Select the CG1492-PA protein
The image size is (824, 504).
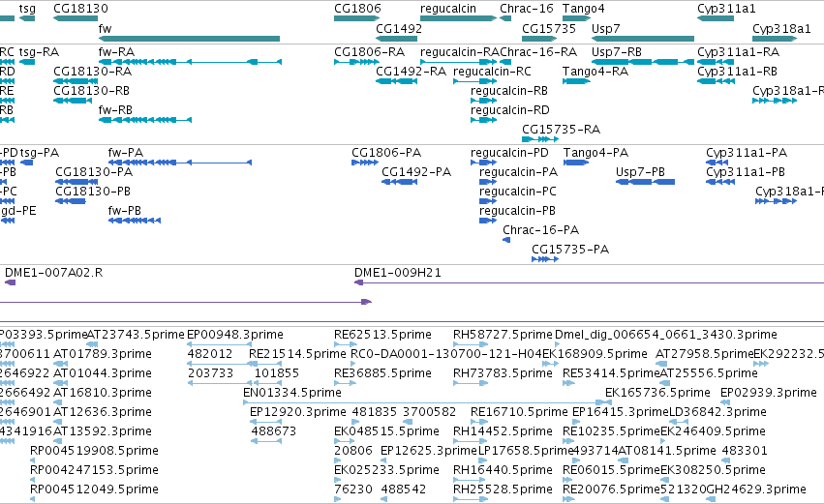pyautogui.click(x=399, y=182)
